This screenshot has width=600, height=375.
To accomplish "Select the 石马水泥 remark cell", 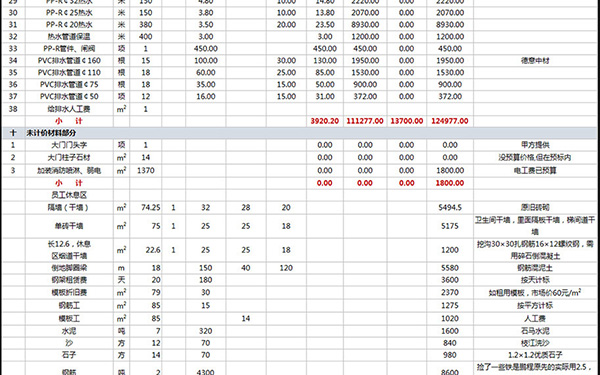I will pyautogui.click(x=535, y=331).
